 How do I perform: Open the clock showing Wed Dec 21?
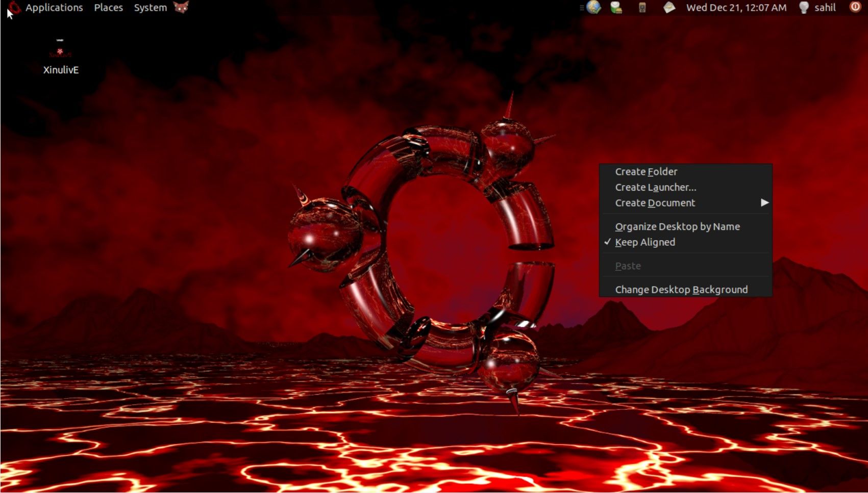(x=736, y=8)
